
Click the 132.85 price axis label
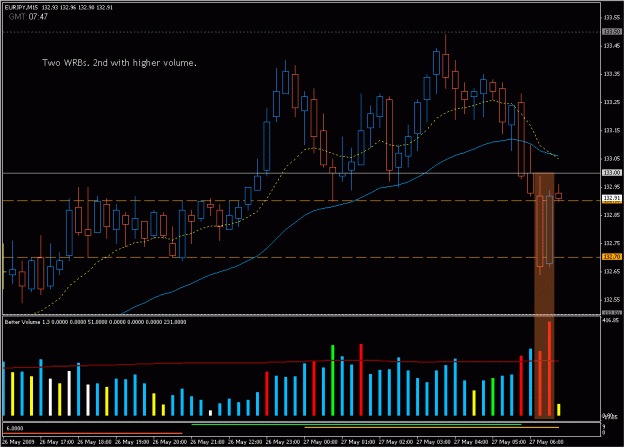coord(611,215)
